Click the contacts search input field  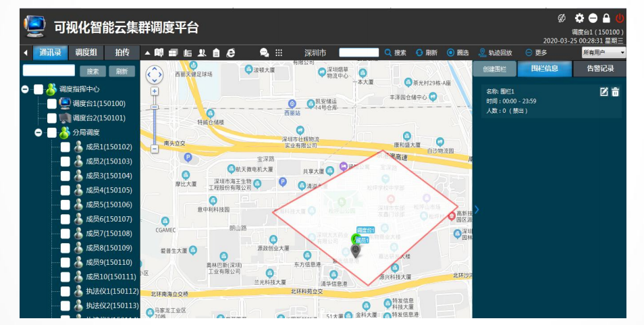pos(49,71)
